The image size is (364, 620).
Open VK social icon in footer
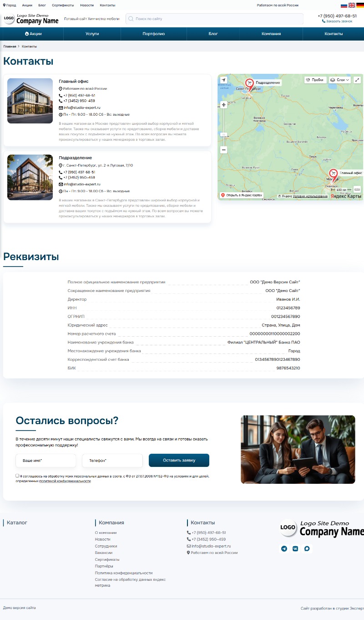tap(296, 549)
